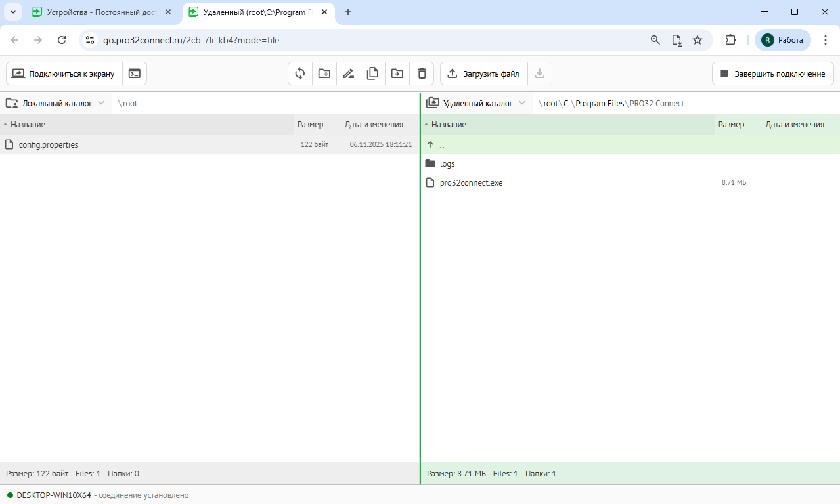Open the logs folder in remote catalog
This screenshot has height=504, width=840.
[447, 163]
